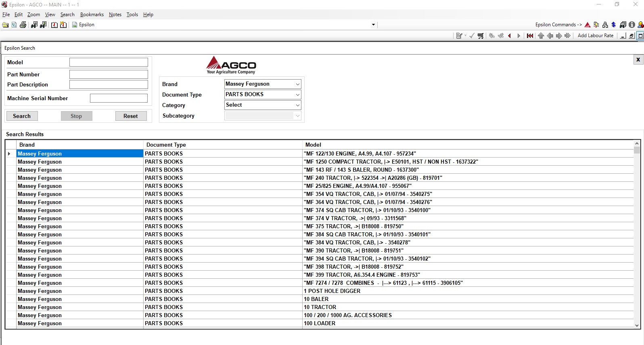The width and height of the screenshot is (644, 345).
Task: Open the Bookmarks menu
Action: (x=92, y=15)
